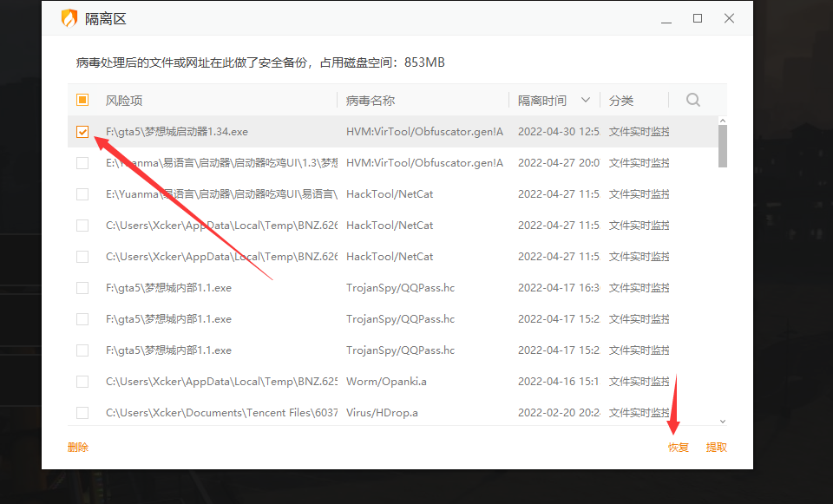Select the Virus/HDrop.a virus name
833x504 pixels.
[382, 413]
